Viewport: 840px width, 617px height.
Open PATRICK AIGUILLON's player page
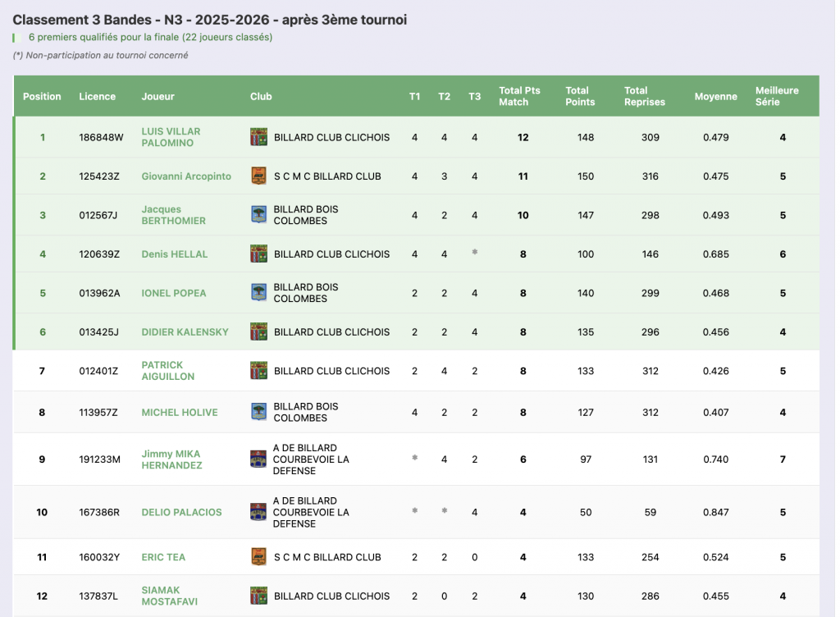(168, 371)
